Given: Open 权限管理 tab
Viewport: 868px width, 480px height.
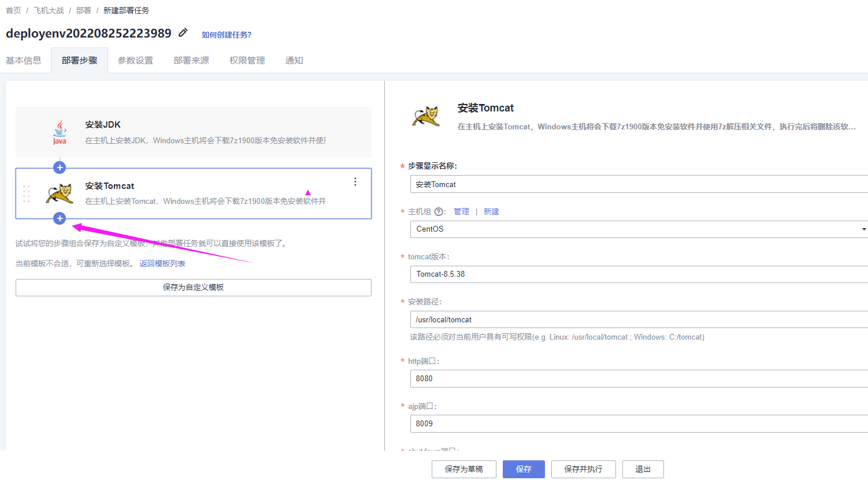Looking at the screenshot, I should click(247, 60).
